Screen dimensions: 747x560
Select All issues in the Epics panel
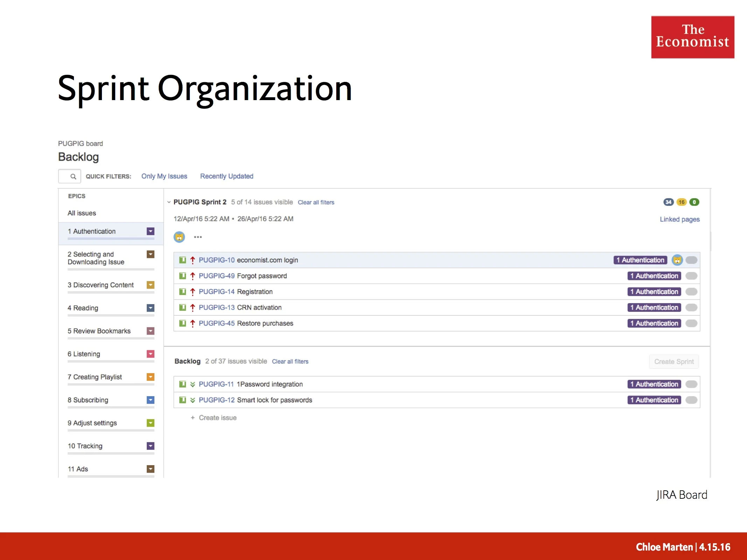click(x=82, y=213)
